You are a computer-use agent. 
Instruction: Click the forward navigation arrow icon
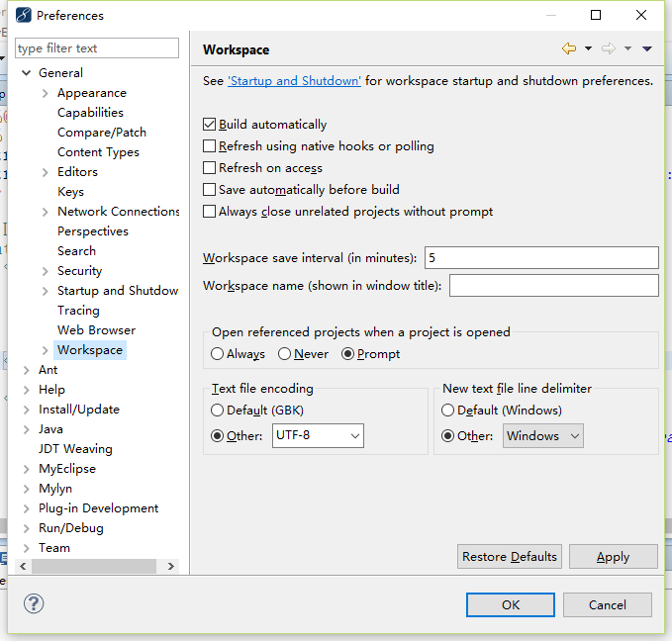(x=608, y=48)
